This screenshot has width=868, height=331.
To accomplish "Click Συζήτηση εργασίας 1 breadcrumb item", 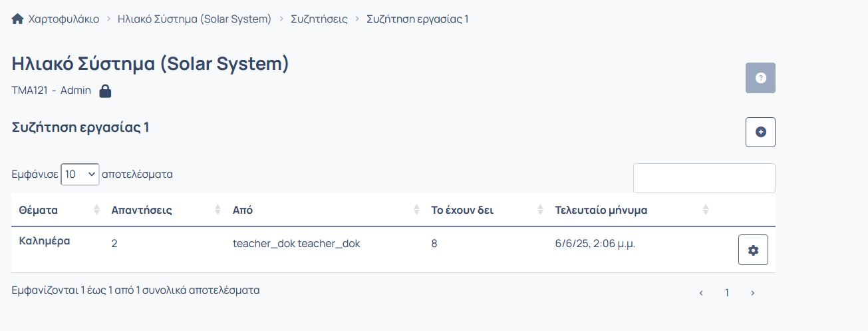I will pyautogui.click(x=418, y=19).
